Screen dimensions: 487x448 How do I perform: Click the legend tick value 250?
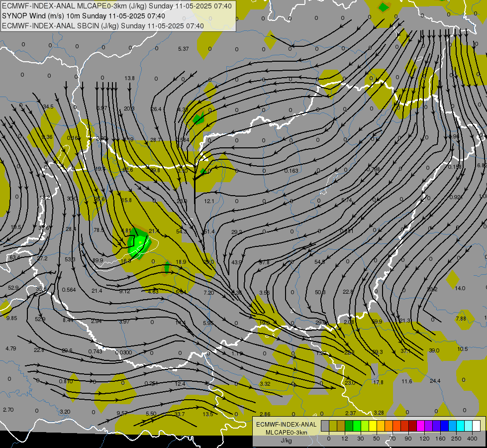point(456,439)
